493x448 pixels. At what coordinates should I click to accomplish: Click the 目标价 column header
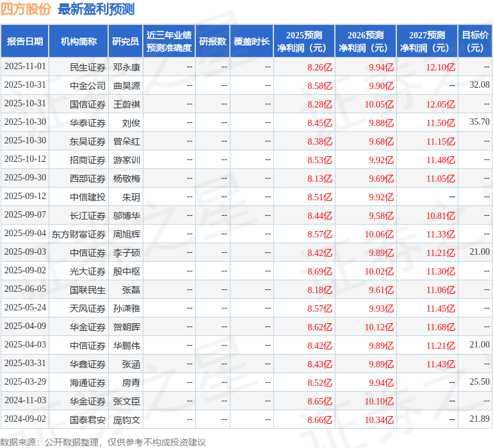[x=475, y=42]
